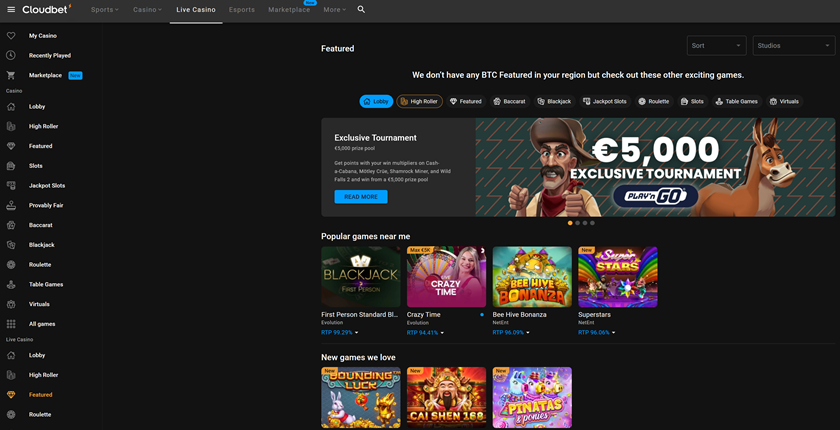Select the High Roller filter chip
Viewport: 840px width, 430px height.
pos(419,101)
